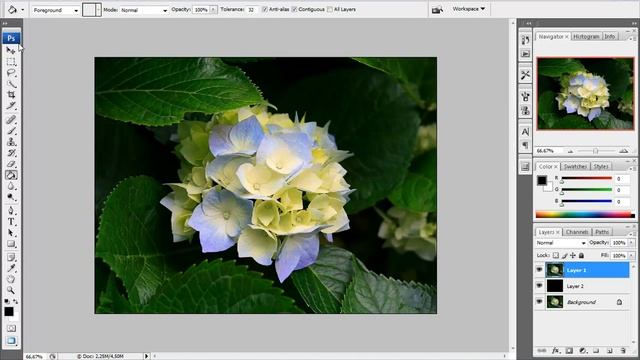Hide Layer 2 with eye icon
The height and width of the screenshot is (360, 640).
point(539,286)
